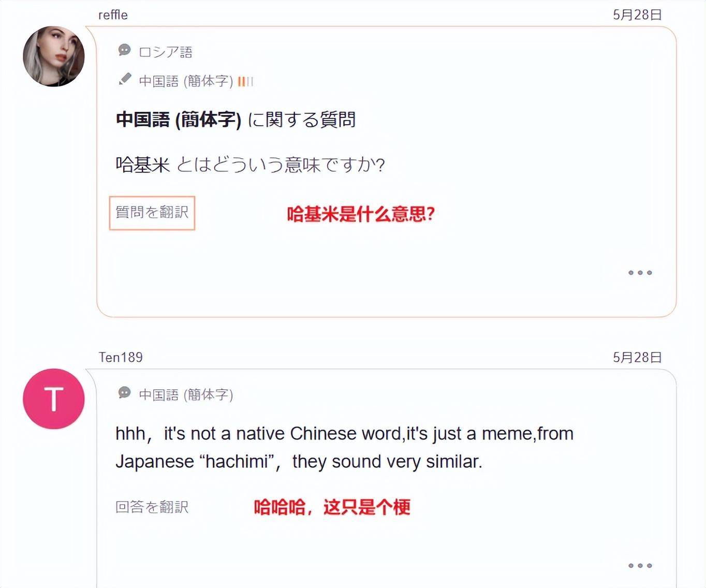
Task: Click the answer text mentioning hachimi
Action: 344,447
